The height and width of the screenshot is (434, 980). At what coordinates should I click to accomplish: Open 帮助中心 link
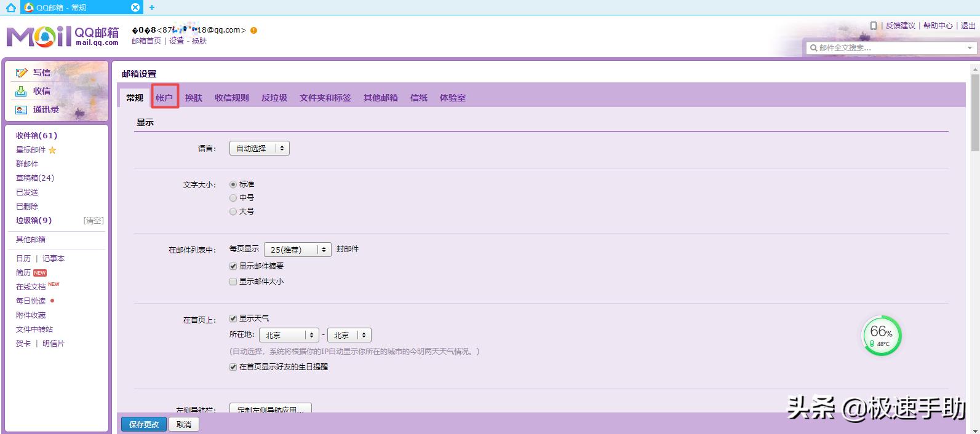(938, 26)
